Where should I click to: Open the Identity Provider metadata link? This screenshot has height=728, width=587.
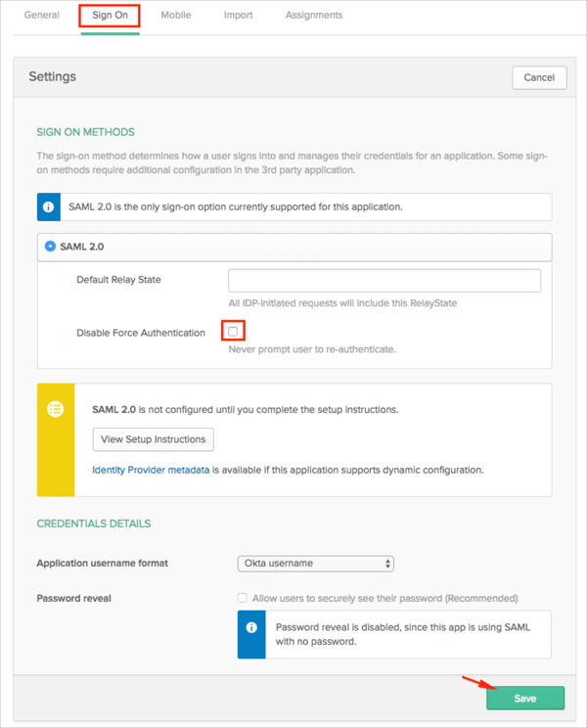[x=151, y=470]
